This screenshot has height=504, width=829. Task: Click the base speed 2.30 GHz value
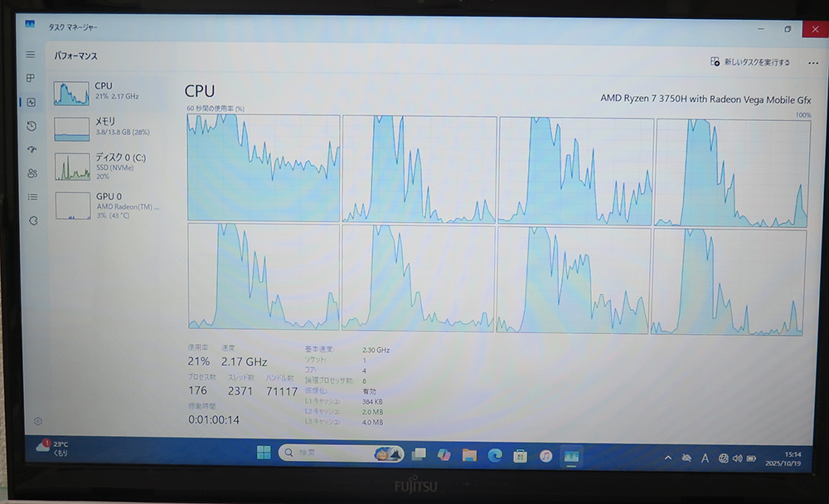click(376, 350)
